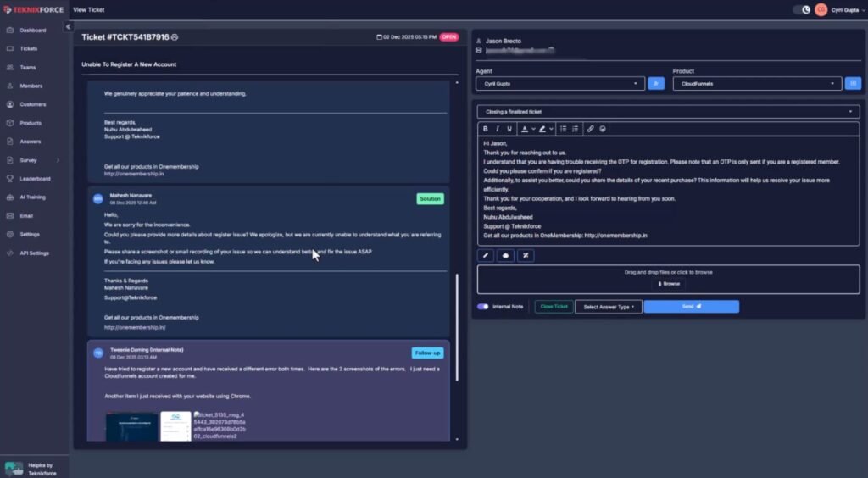
Task: Insert a hyperlink with the link icon
Action: click(591, 129)
